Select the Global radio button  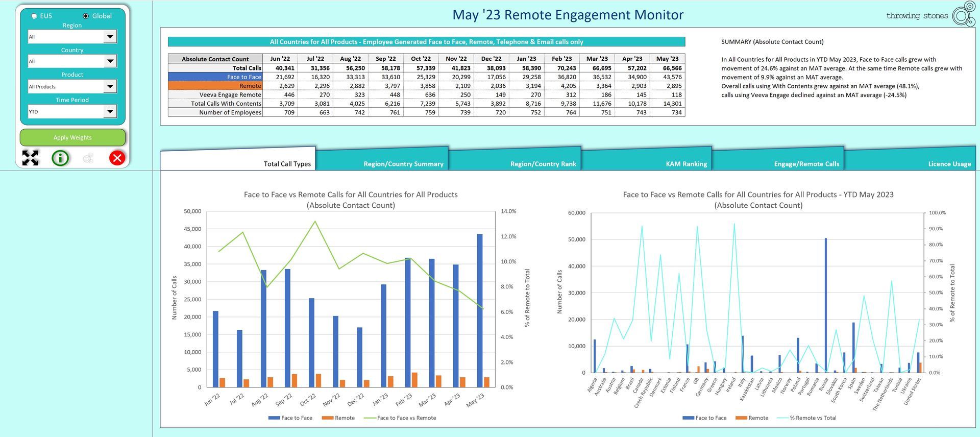[86, 16]
